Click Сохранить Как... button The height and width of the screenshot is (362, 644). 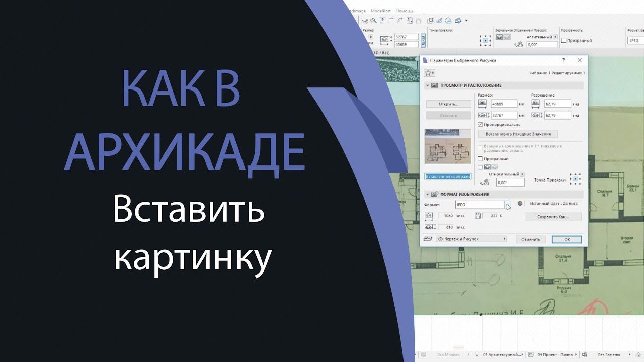coord(552,217)
